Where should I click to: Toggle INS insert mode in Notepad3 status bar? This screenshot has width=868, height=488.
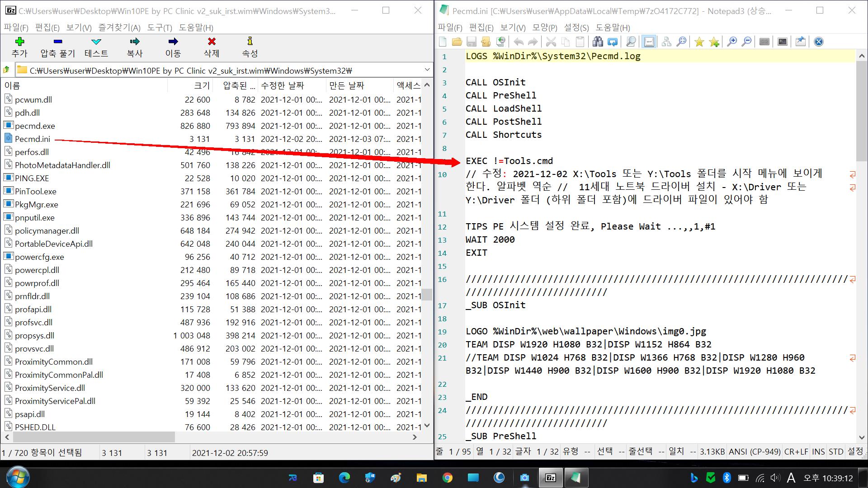818,451
